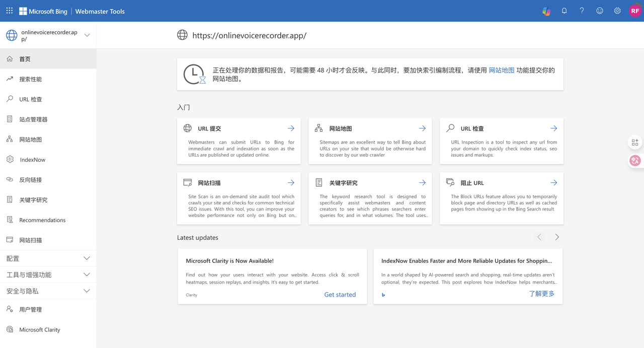Click the QR grid floating icon on right edge
This screenshot has width=644, height=348.
(x=635, y=143)
